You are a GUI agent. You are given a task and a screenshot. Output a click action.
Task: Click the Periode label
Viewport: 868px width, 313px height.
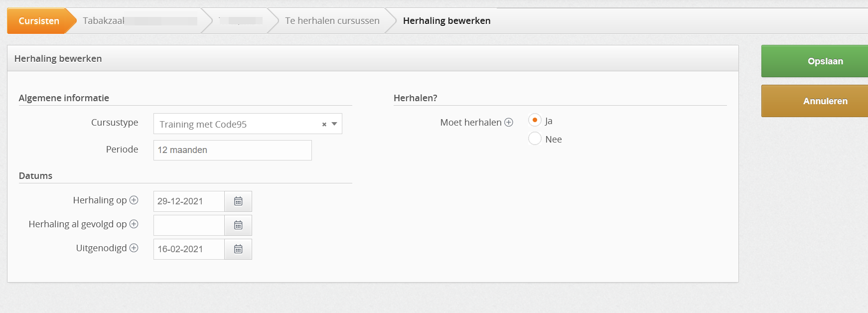122,150
